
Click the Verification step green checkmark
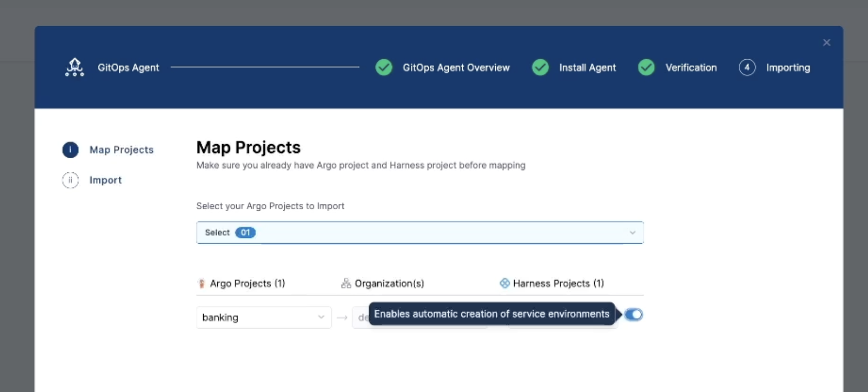647,68
